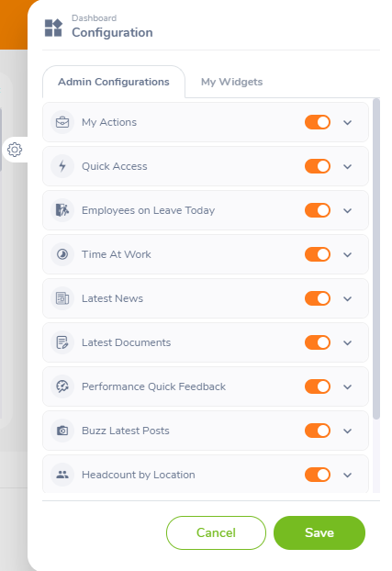This screenshot has width=392, height=571.
Task: Expand the Quick Access row chevron
Action: click(x=348, y=167)
